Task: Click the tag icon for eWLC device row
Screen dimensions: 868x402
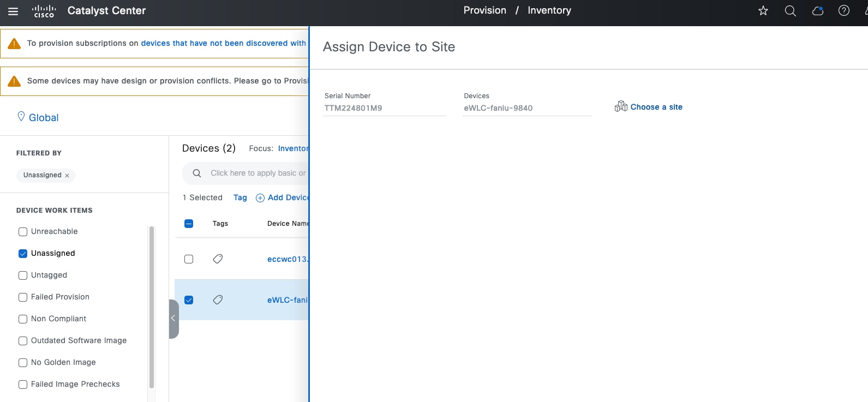Action: 218,299
